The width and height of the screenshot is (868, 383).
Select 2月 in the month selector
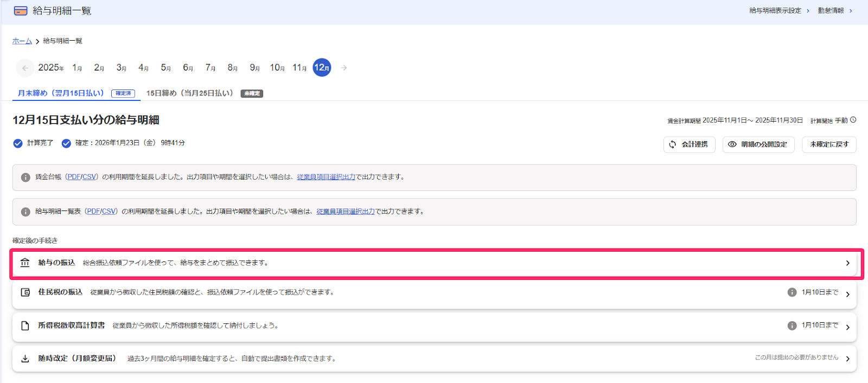(x=99, y=68)
